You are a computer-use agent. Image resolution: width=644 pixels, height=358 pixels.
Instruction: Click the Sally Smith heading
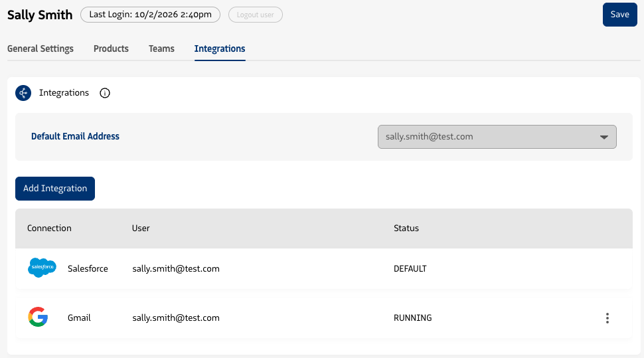click(40, 15)
